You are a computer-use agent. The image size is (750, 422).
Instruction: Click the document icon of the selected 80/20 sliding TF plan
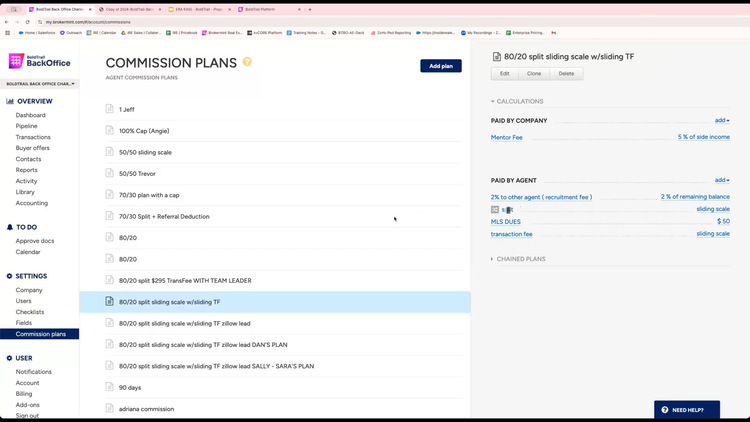110,301
